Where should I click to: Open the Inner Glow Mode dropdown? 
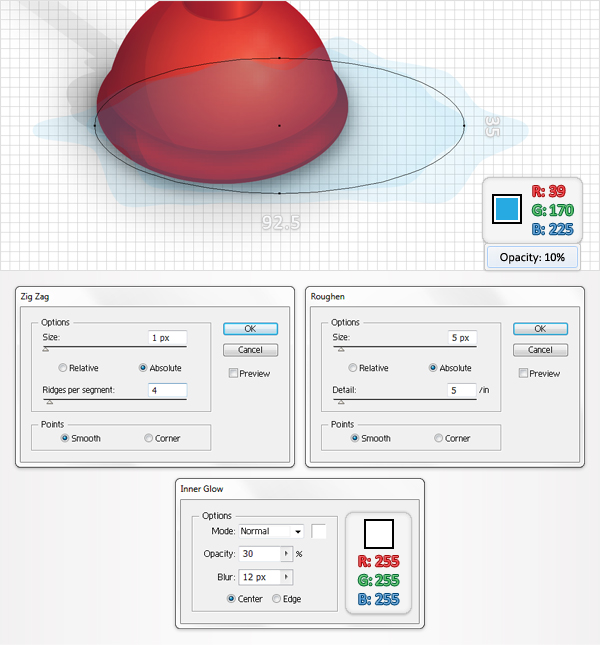pyautogui.click(x=271, y=531)
